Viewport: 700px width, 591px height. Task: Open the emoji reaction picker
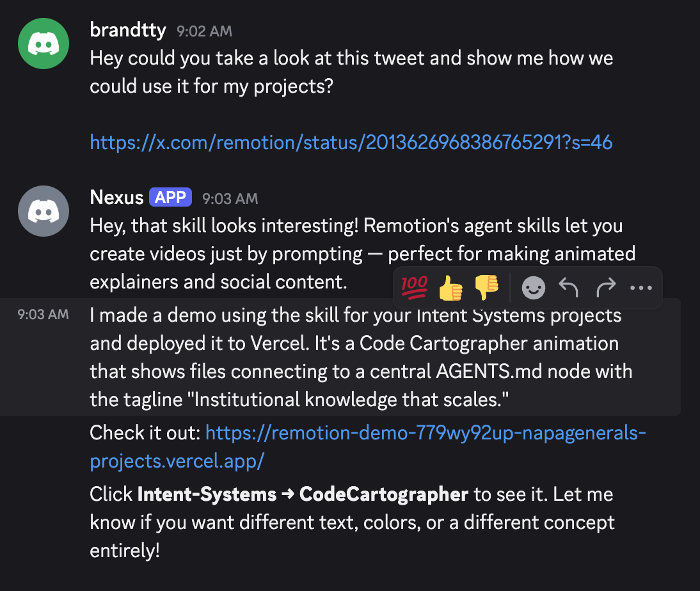click(533, 288)
